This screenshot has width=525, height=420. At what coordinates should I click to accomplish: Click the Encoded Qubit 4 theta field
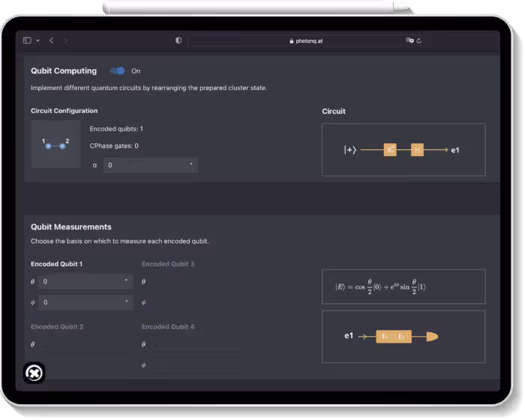click(196, 345)
